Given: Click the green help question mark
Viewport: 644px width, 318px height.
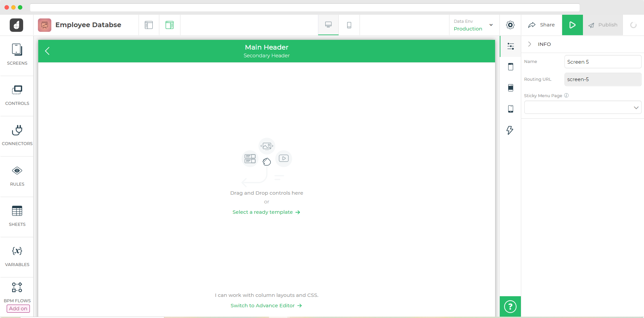Looking at the screenshot, I should [x=510, y=307].
